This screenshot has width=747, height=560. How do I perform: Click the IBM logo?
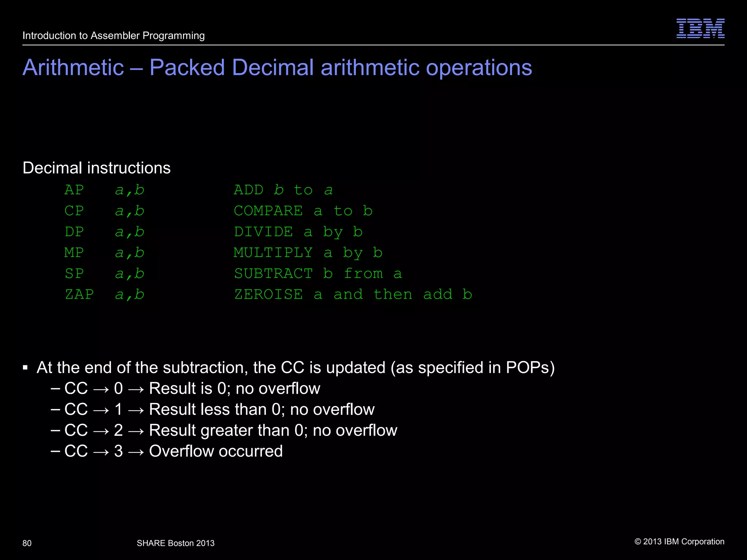[700, 28]
